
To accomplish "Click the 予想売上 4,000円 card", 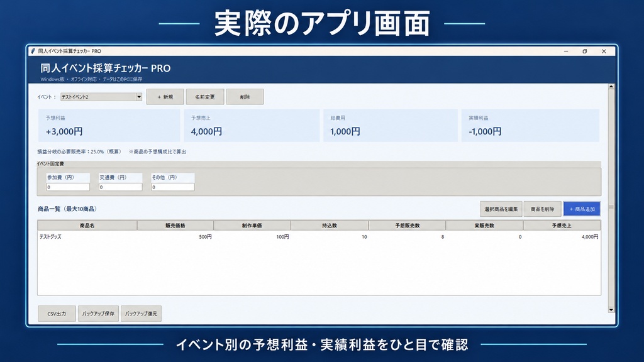I will [252, 126].
